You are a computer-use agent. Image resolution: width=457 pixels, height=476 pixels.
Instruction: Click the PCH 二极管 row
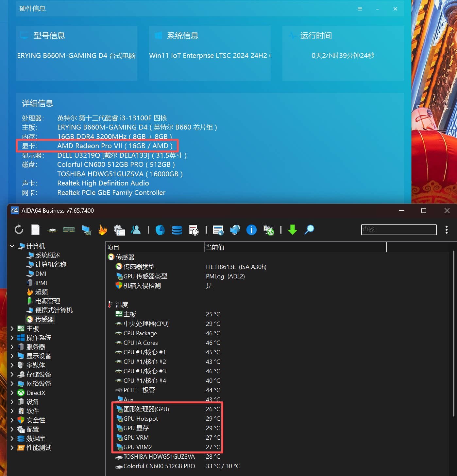pyautogui.click(x=168, y=390)
